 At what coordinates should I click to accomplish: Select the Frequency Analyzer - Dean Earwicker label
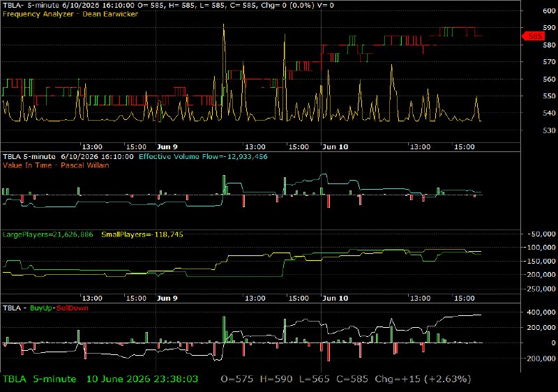tap(70, 14)
